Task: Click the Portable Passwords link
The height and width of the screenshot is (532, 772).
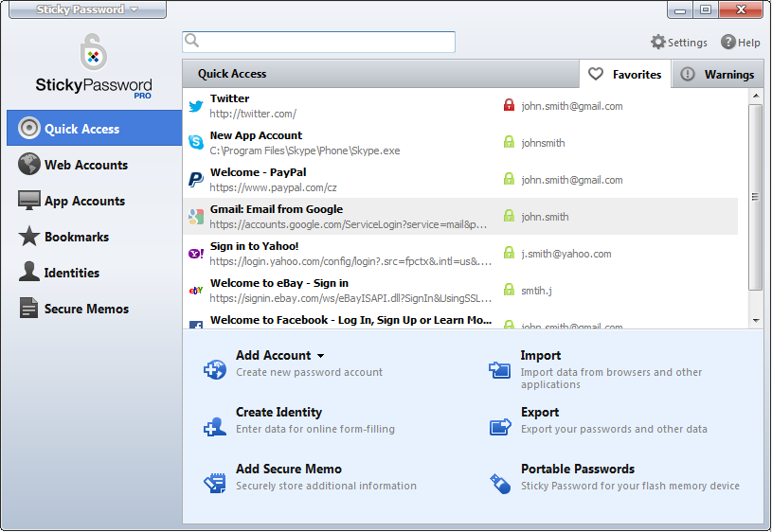Action: pos(578,469)
